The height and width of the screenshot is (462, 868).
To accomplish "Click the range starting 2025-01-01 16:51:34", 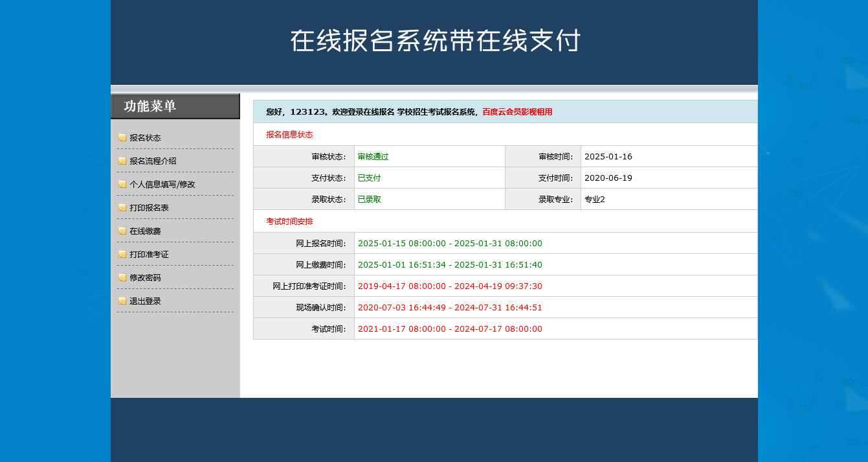I will [450, 265].
